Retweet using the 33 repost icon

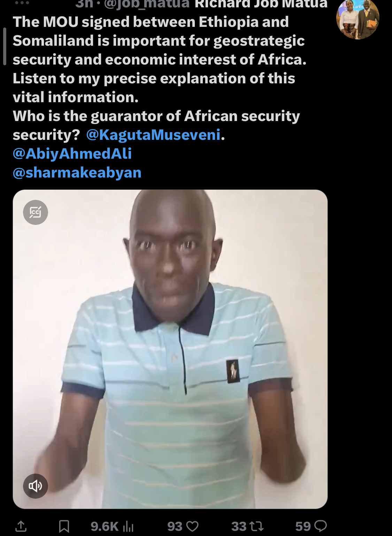pos(257,526)
